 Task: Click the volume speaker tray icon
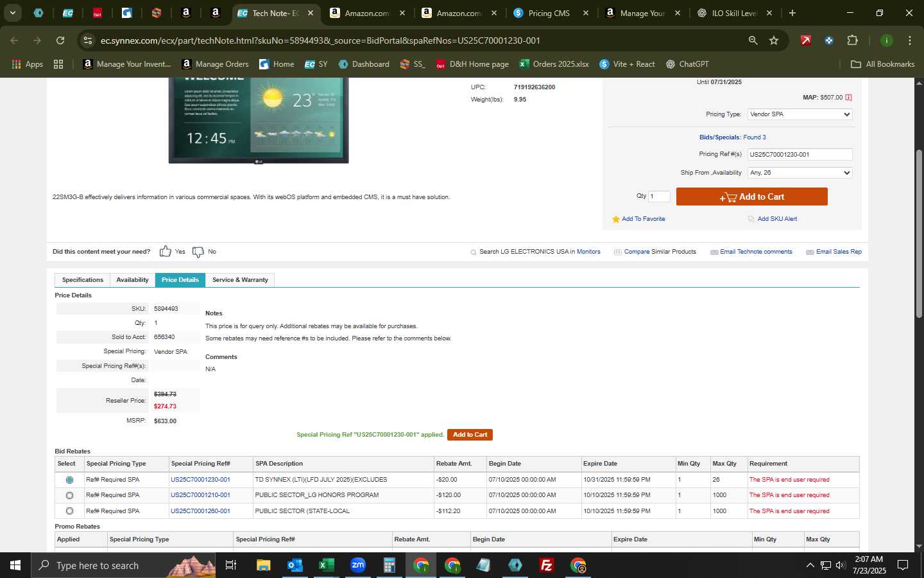click(x=841, y=565)
